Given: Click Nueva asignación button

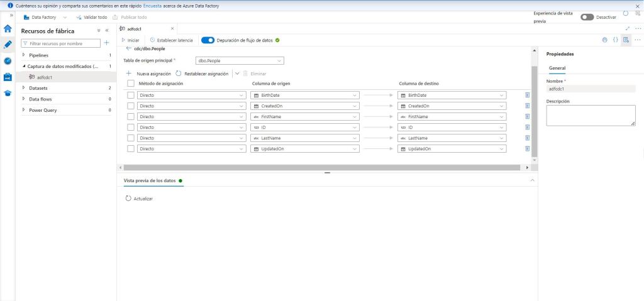Looking at the screenshot, I should 148,74.
